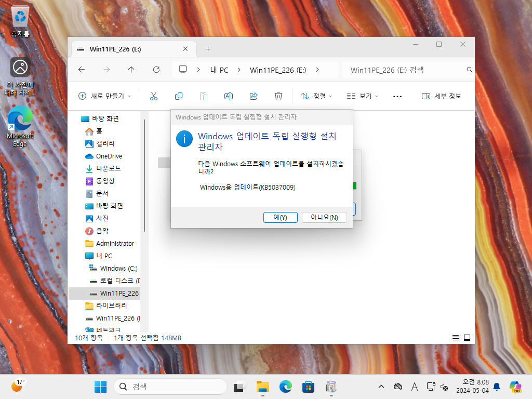Expand chevron before 내 PC breadcrumb
Image resolution: width=532 pixels, height=399 pixels.
198,70
